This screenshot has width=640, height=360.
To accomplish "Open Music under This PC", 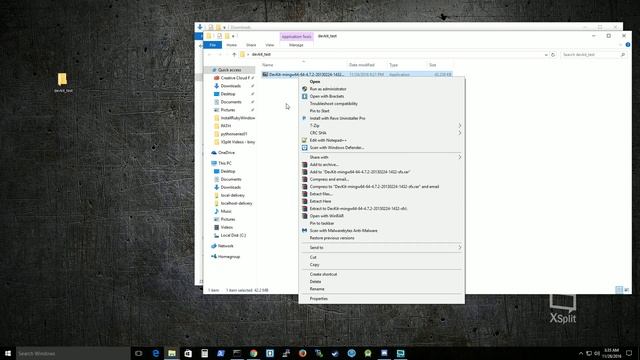I will click(226, 211).
